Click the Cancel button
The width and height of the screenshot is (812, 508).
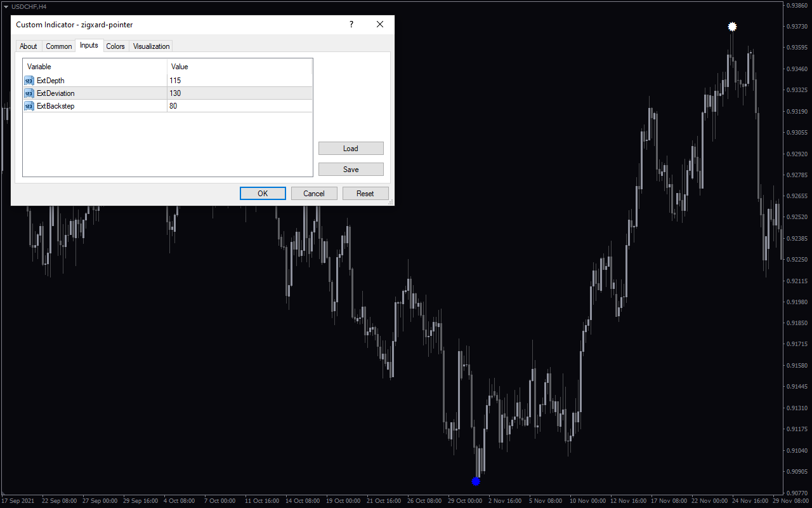coord(314,194)
